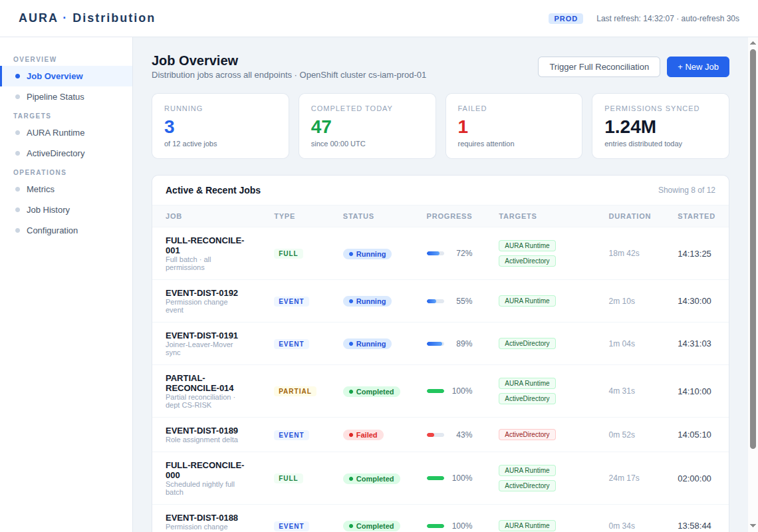Open Job History from the sidebar

click(48, 209)
